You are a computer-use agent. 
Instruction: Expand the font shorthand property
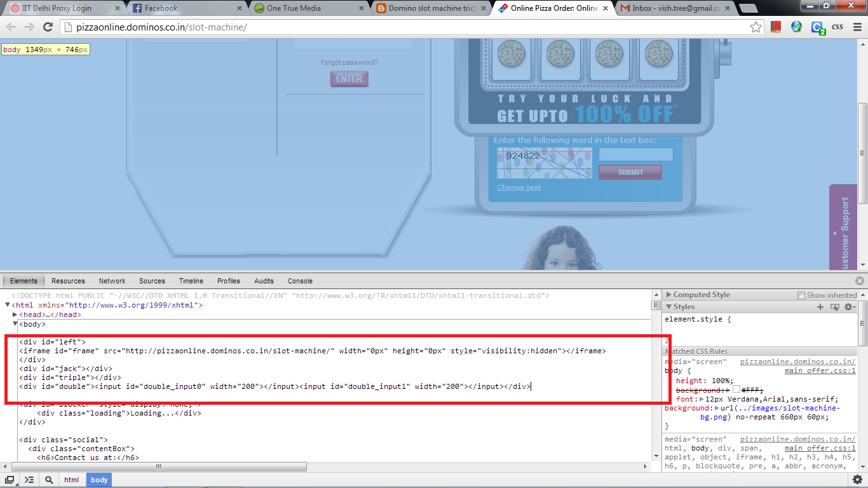coord(702,399)
